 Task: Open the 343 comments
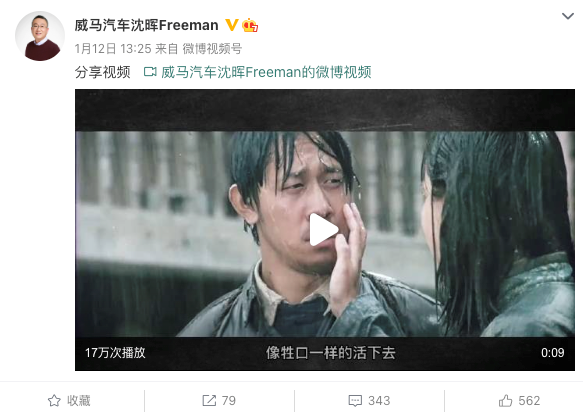pos(379,400)
